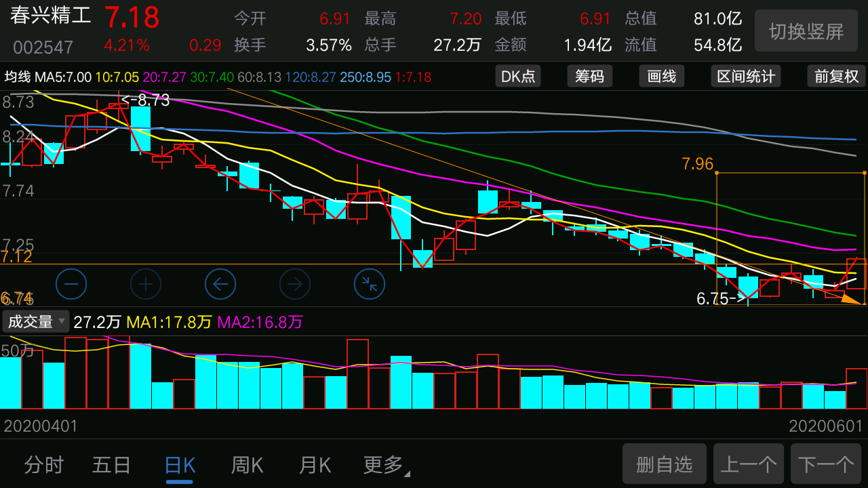This screenshot has width=868, height=488.
Task: Select the 日K tab
Action: [x=180, y=465]
